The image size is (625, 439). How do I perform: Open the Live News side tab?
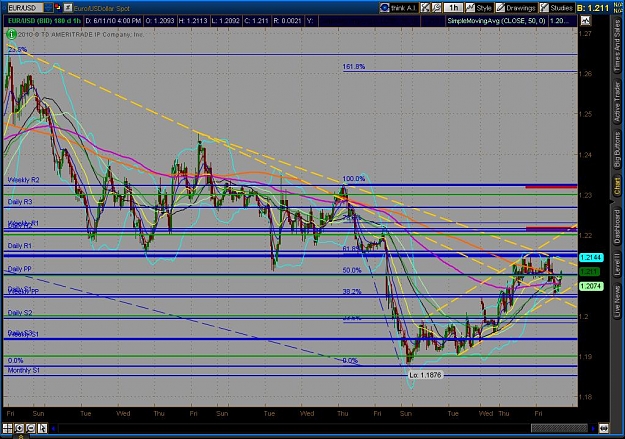tap(617, 299)
